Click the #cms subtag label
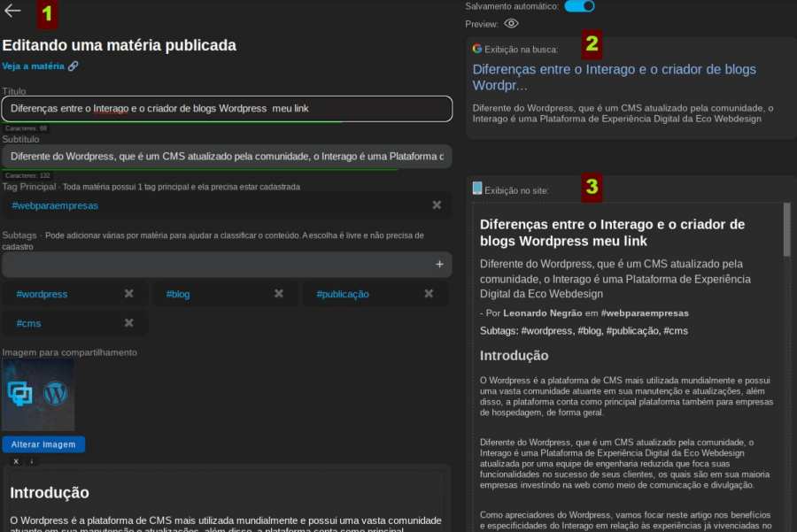 [x=28, y=324]
